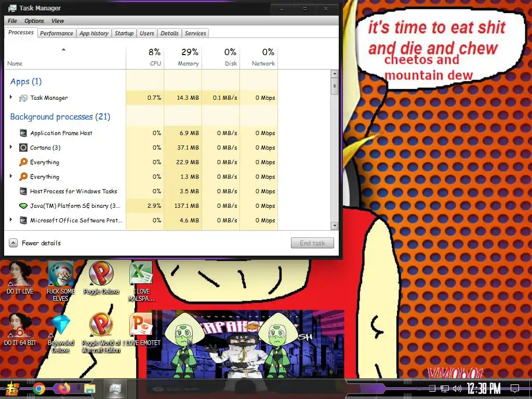Sort processes by the Name column
Screen dimensions: 532x399
[65, 57]
